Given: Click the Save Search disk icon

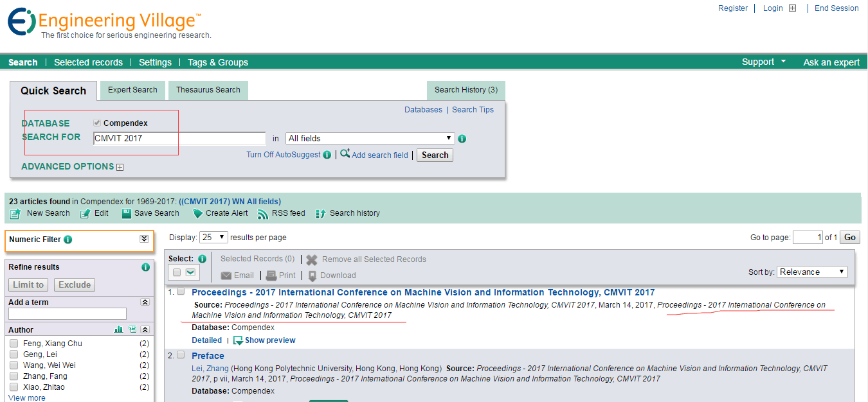Looking at the screenshot, I should (x=127, y=214).
